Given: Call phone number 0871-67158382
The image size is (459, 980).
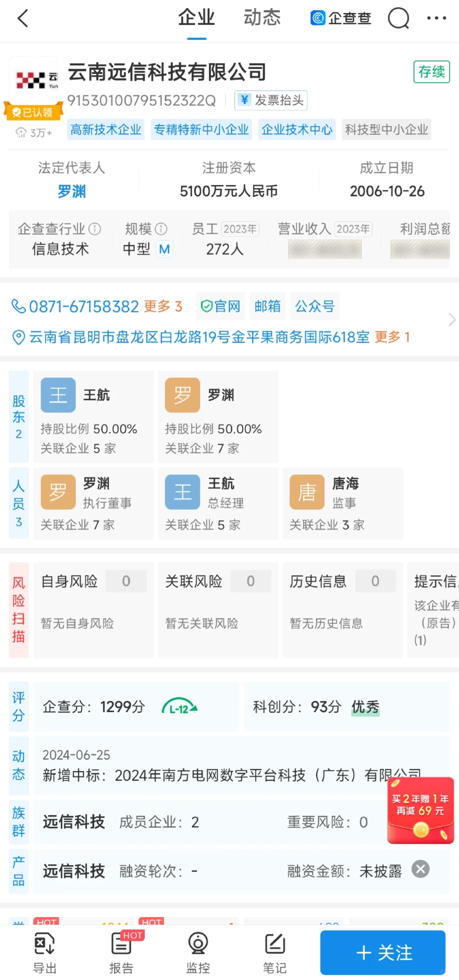Looking at the screenshot, I should [x=84, y=306].
